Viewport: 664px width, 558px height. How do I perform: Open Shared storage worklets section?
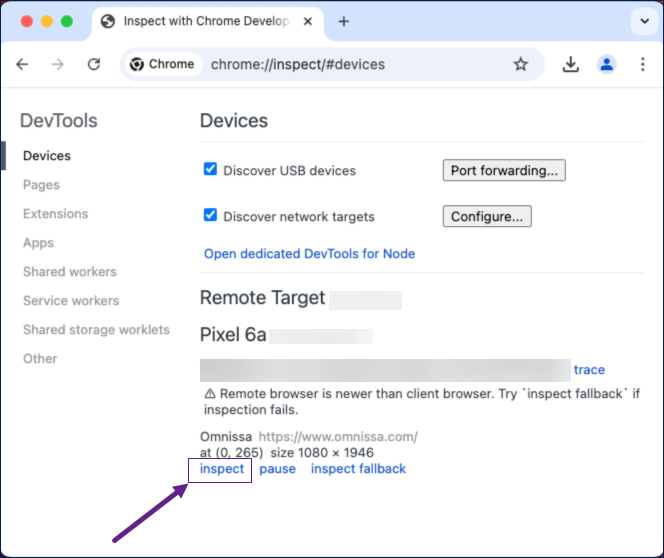[x=96, y=330]
